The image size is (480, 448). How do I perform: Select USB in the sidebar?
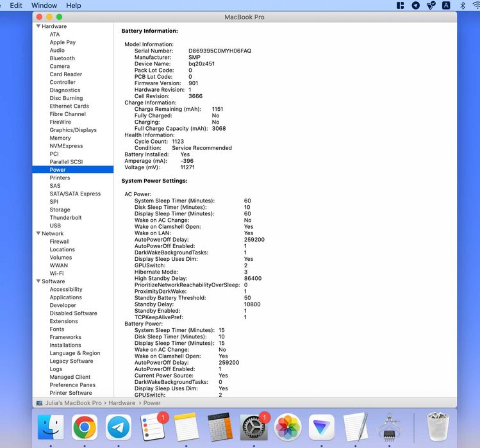(55, 226)
